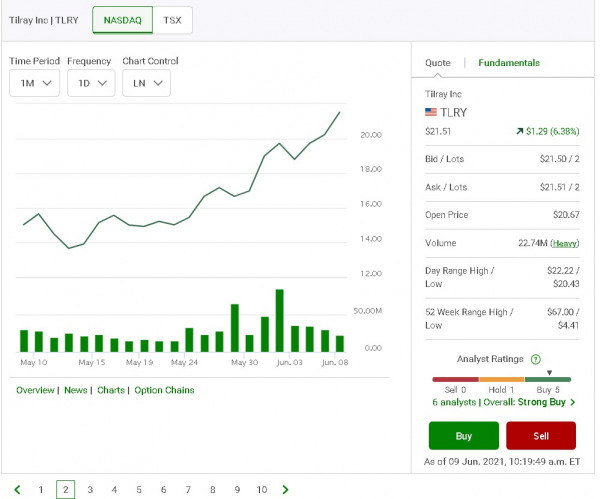Viewport: 600px width, 499px height.
Task: Go to previous page with left arrow
Action: tap(17, 489)
